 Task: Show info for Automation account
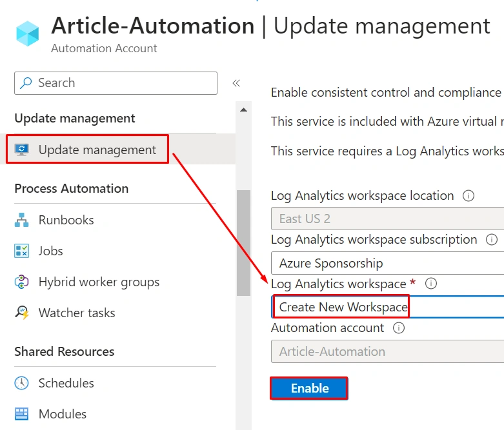(399, 328)
